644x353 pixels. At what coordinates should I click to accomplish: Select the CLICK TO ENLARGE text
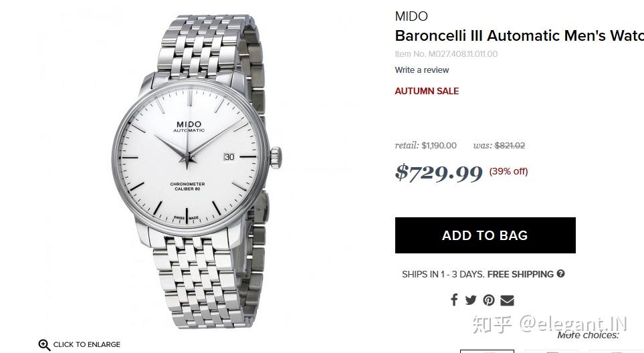[87, 344]
